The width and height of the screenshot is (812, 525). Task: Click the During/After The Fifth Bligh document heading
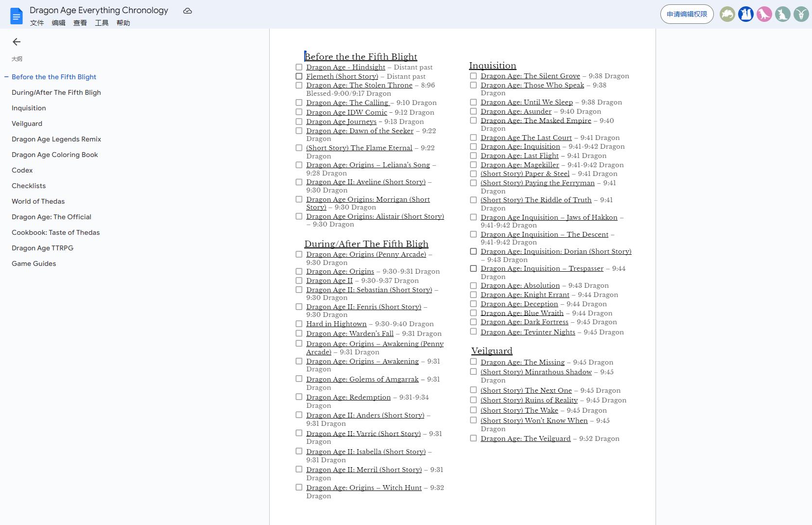tap(366, 244)
